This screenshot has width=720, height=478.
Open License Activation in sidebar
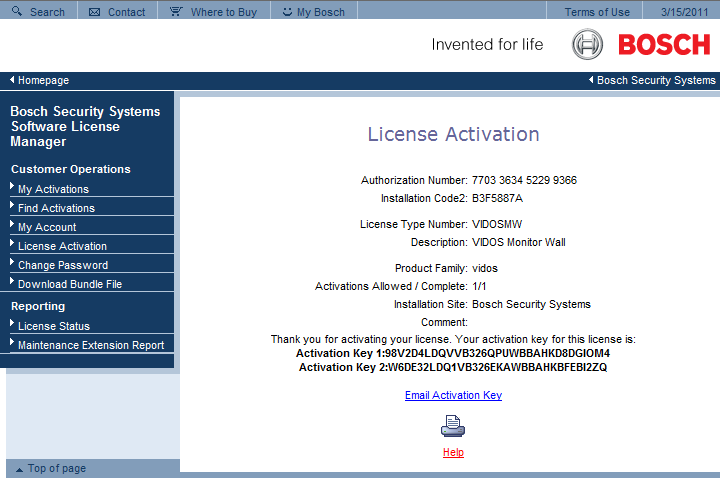click(62, 246)
